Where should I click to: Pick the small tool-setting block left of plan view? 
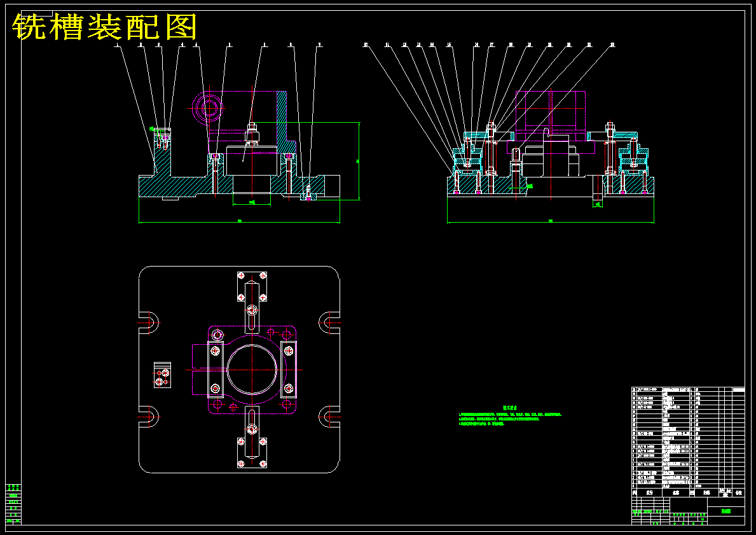click(x=162, y=375)
